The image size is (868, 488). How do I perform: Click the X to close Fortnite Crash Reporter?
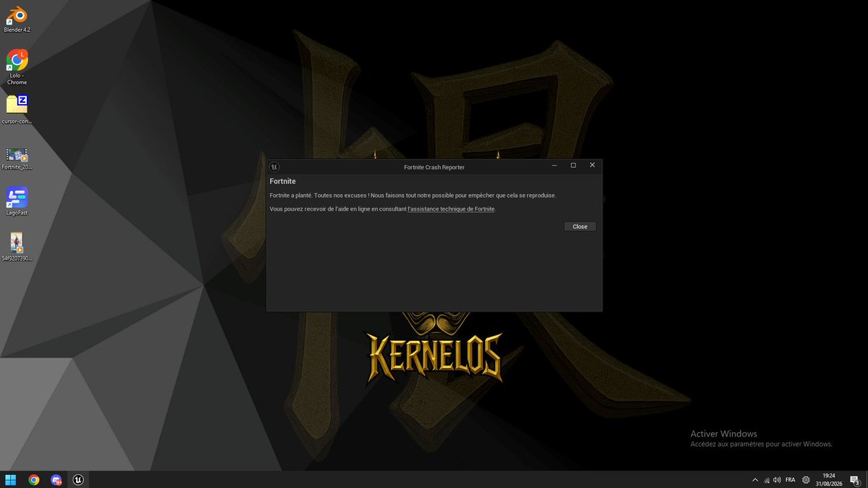(591, 166)
